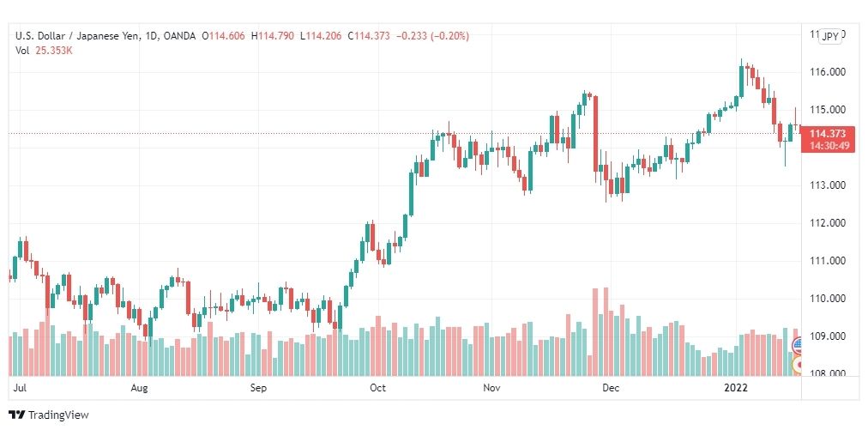
Task: Click the large red late-November candlestick
Action: click(x=595, y=135)
